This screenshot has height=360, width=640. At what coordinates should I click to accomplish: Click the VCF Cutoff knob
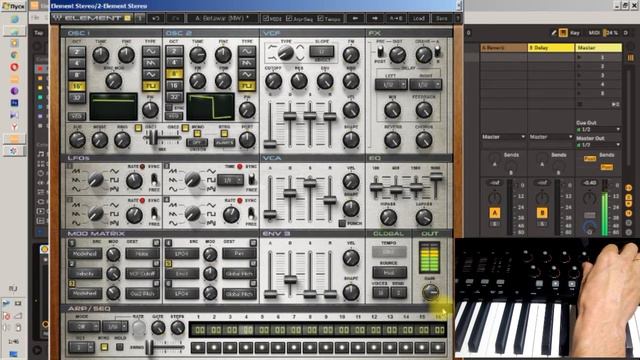pyautogui.click(x=273, y=81)
